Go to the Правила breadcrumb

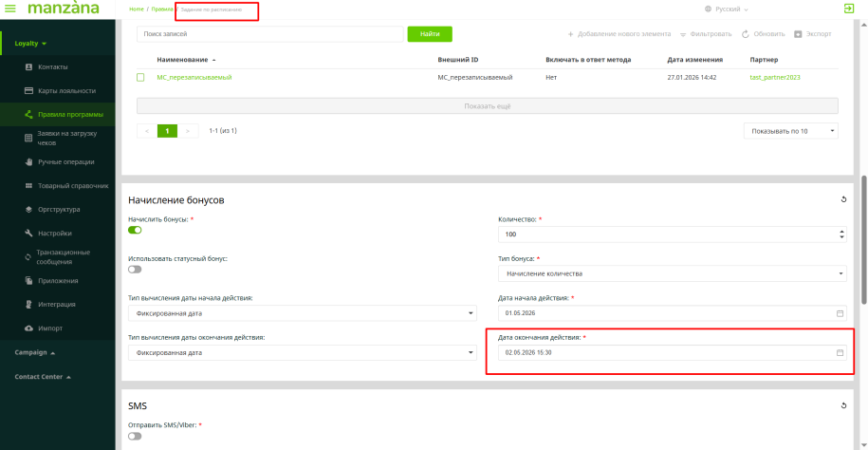point(161,9)
